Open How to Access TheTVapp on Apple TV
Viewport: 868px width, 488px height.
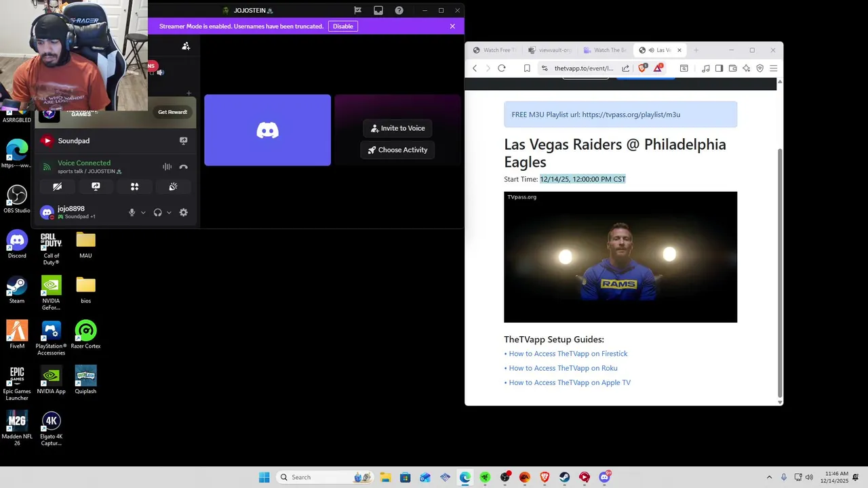point(570,382)
